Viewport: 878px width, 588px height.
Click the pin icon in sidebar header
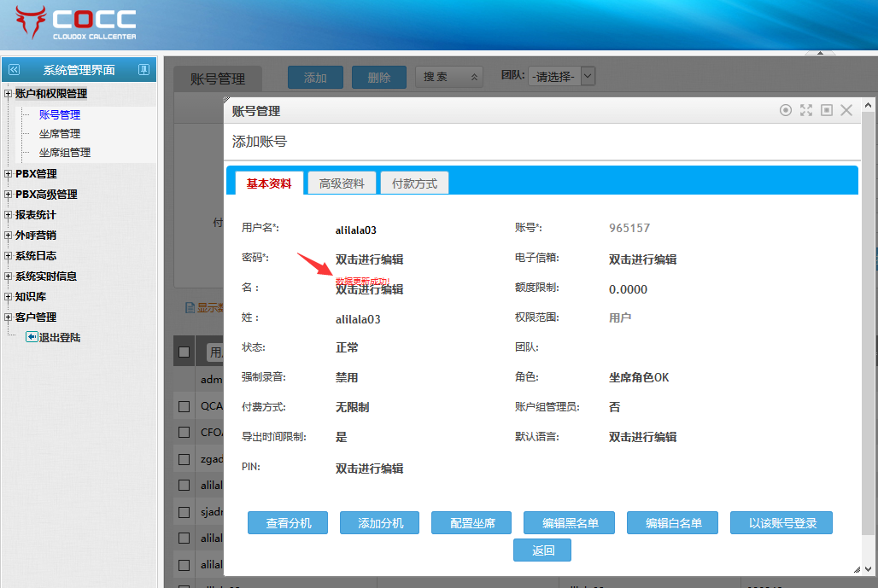(143, 70)
